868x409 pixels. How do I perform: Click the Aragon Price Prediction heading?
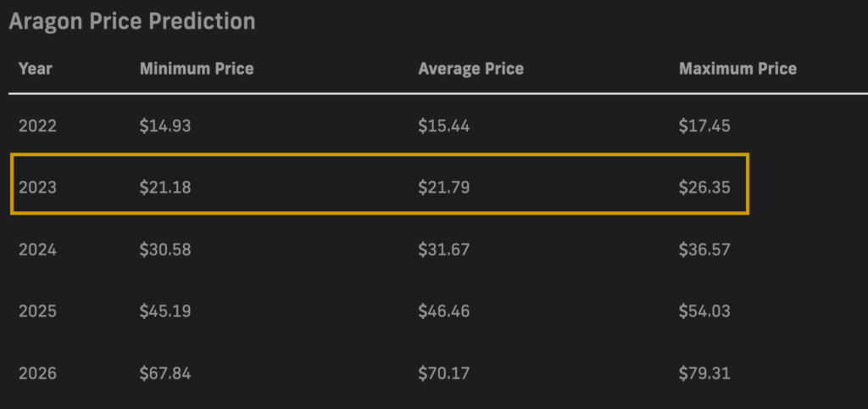click(x=131, y=21)
